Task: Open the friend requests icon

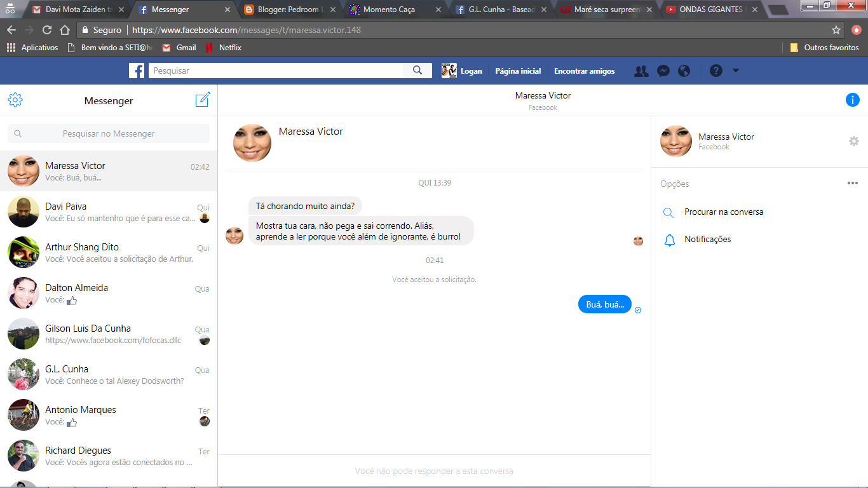Action: 642,71
